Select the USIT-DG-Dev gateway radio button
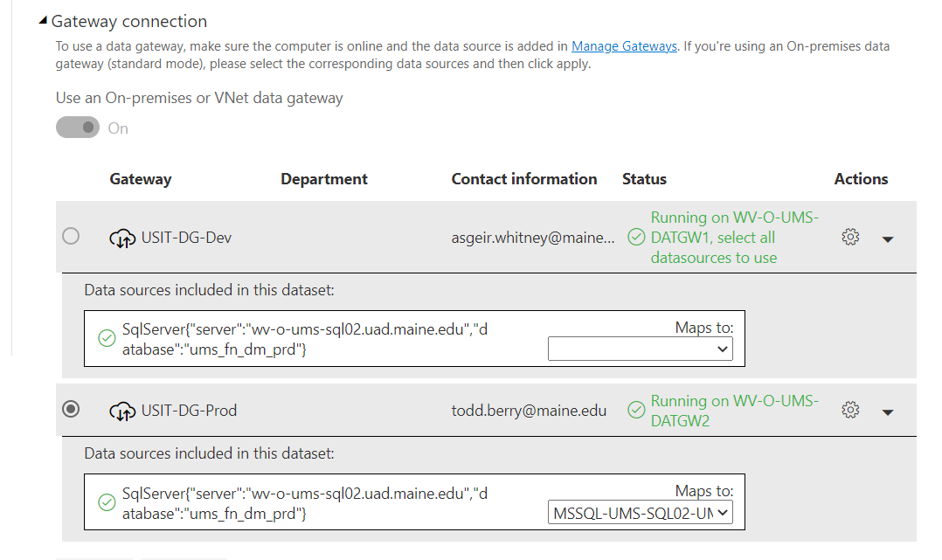Viewport: 942px width, 560px height. coord(71,236)
